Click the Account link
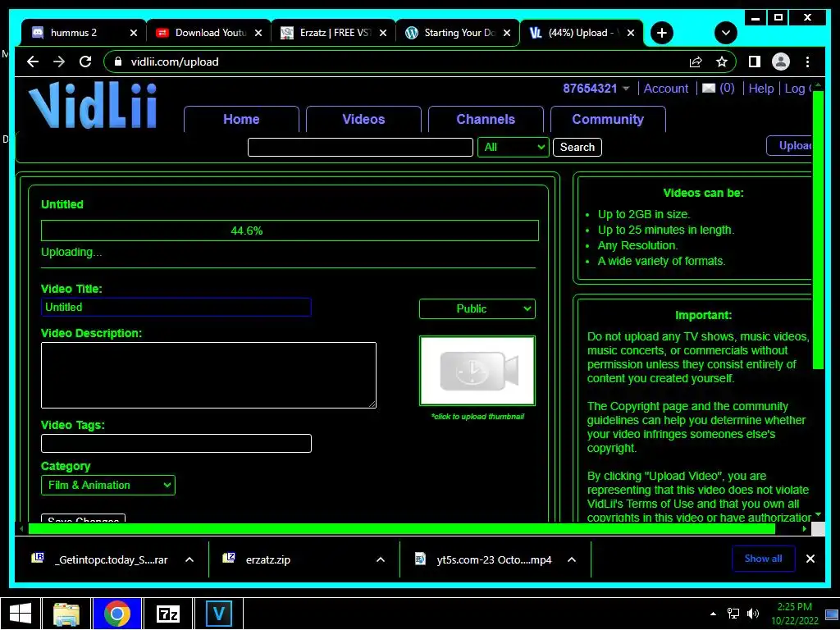This screenshot has width=840, height=630. point(666,89)
